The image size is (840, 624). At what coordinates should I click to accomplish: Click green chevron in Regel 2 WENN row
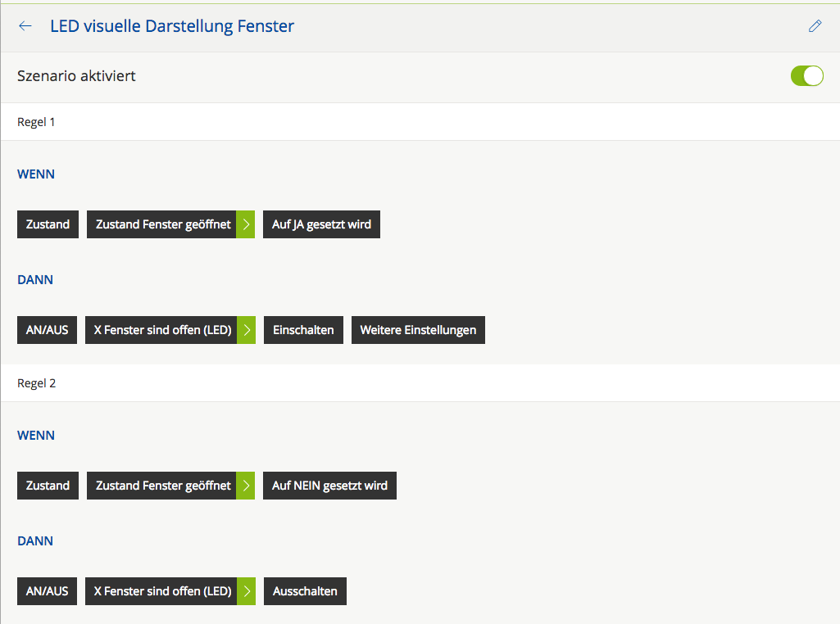246,486
